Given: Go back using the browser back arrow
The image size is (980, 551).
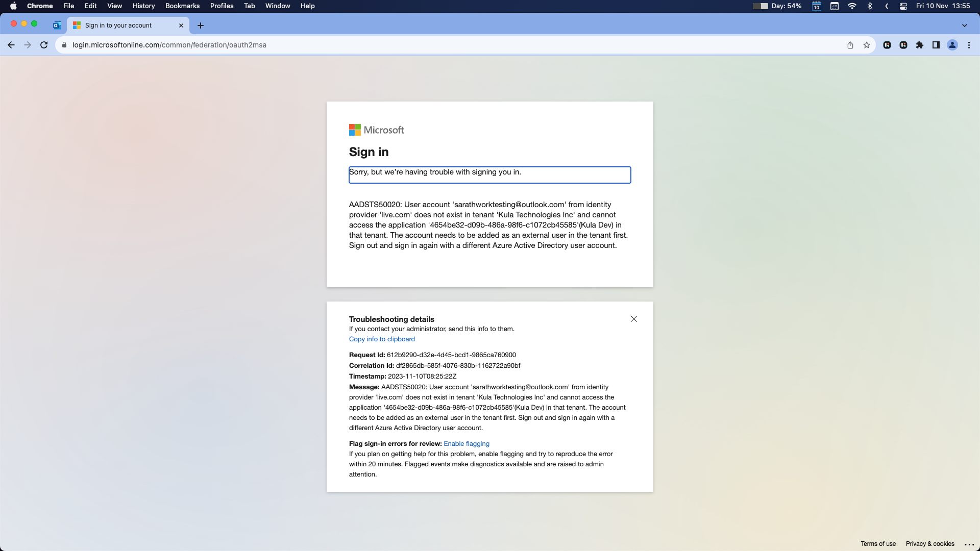Looking at the screenshot, I should pyautogui.click(x=11, y=45).
